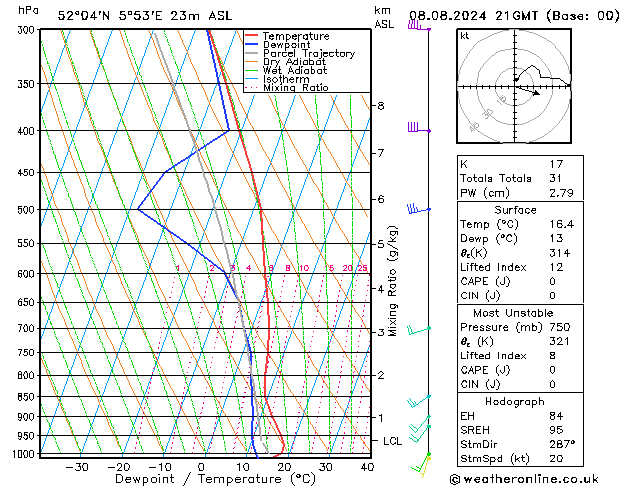This screenshot has width=629, height=486.
Task: Click the Totals Totals value 31
Action: point(556,178)
